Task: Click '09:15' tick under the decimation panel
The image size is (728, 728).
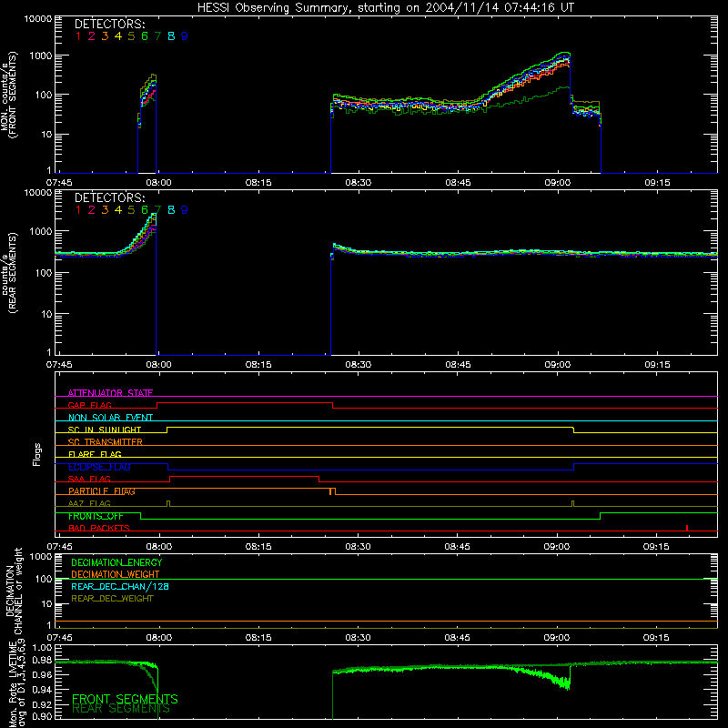Action: point(655,638)
